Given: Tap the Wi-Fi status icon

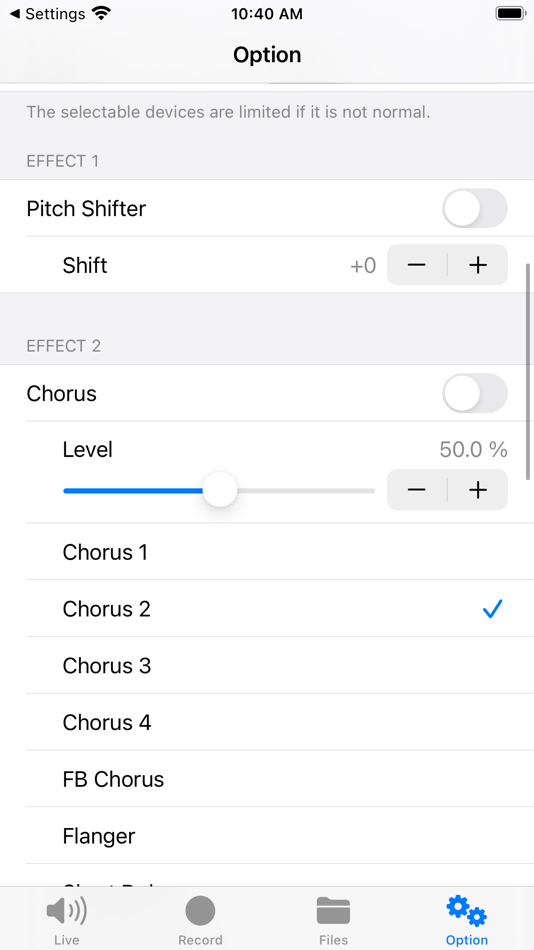Looking at the screenshot, I should [x=102, y=13].
